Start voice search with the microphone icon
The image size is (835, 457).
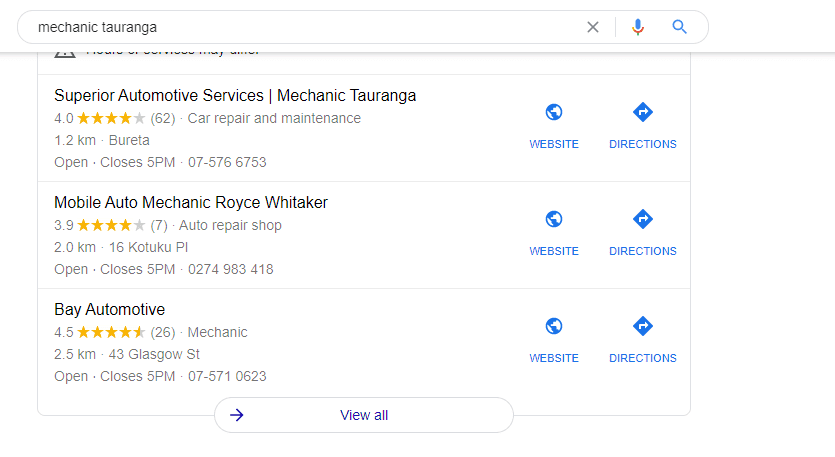point(637,27)
